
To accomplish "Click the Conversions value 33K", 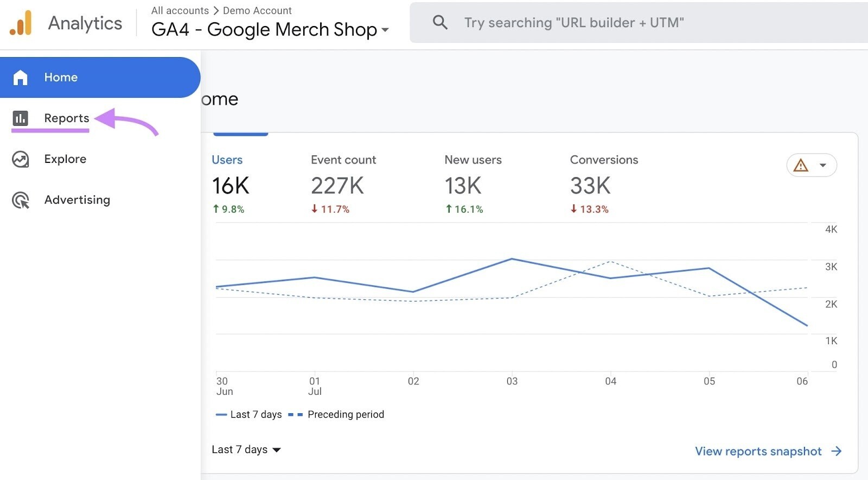I will click(590, 186).
